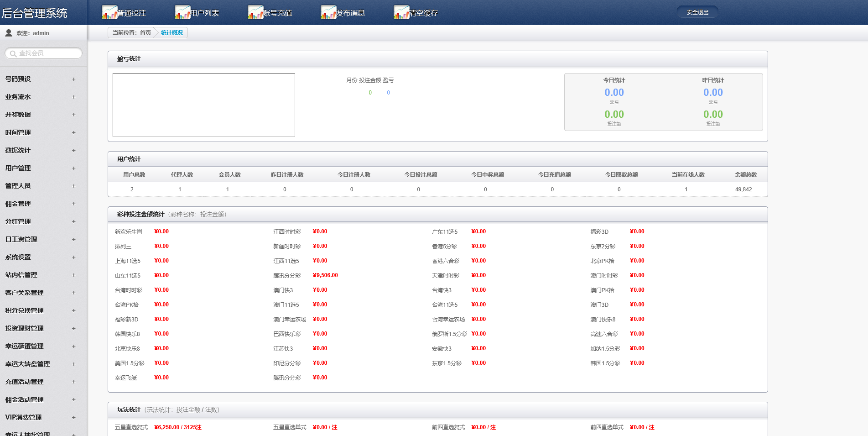Viewport: 868px width, 436px height.
Task: Focus the 查找会员 search field
Action: click(44, 53)
